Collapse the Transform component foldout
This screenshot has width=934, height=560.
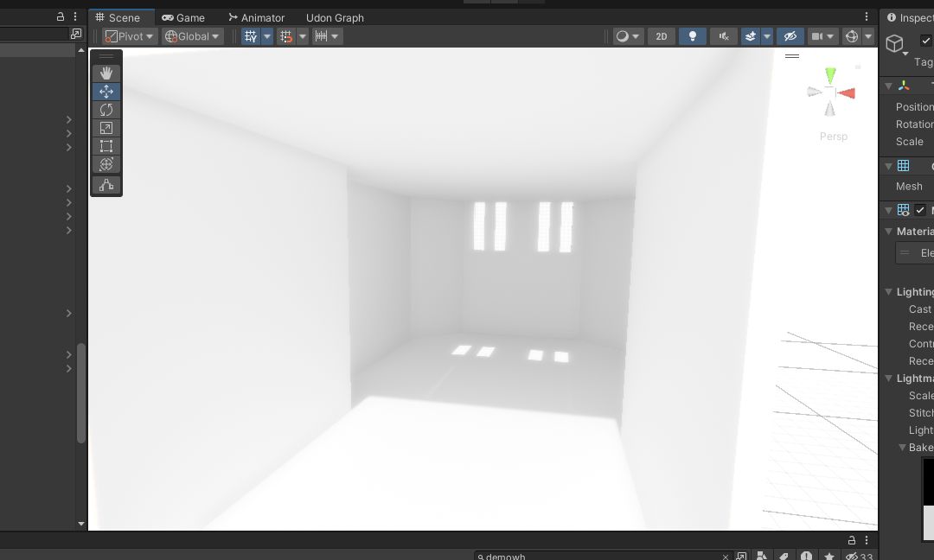click(888, 86)
